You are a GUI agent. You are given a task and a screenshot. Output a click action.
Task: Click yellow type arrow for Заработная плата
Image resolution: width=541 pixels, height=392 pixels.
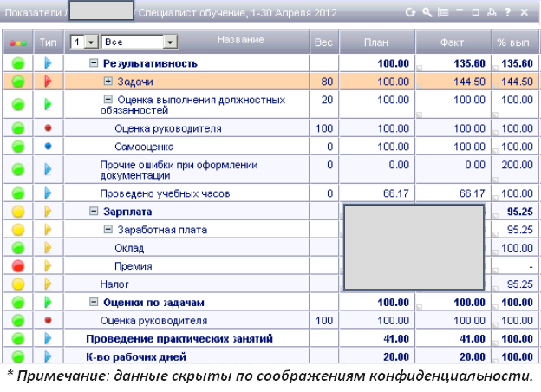[x=48, y=230]
